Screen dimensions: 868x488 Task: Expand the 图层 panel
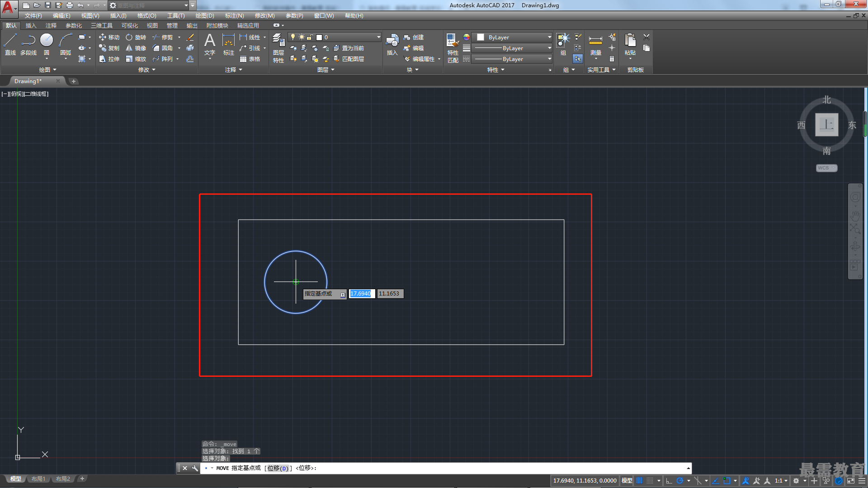[x=325, y=70]
